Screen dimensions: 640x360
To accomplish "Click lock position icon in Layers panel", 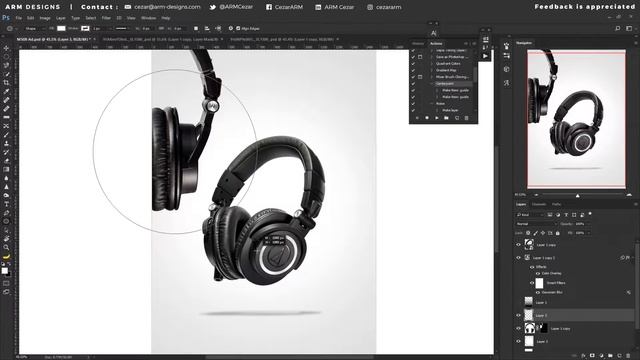I will 543,233.
